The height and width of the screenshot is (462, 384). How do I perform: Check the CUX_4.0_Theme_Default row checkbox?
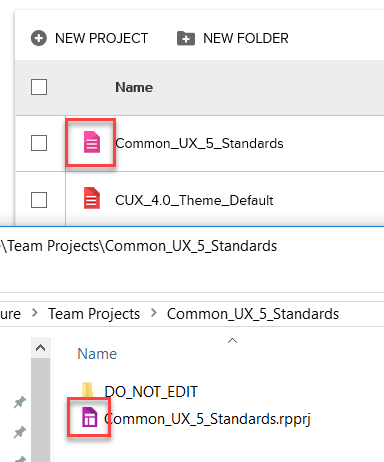39,200
